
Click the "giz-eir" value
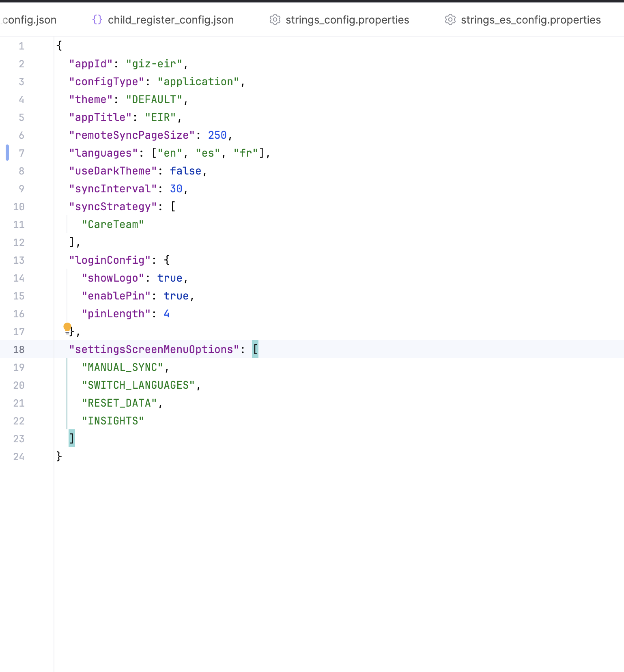pos(154,64)
